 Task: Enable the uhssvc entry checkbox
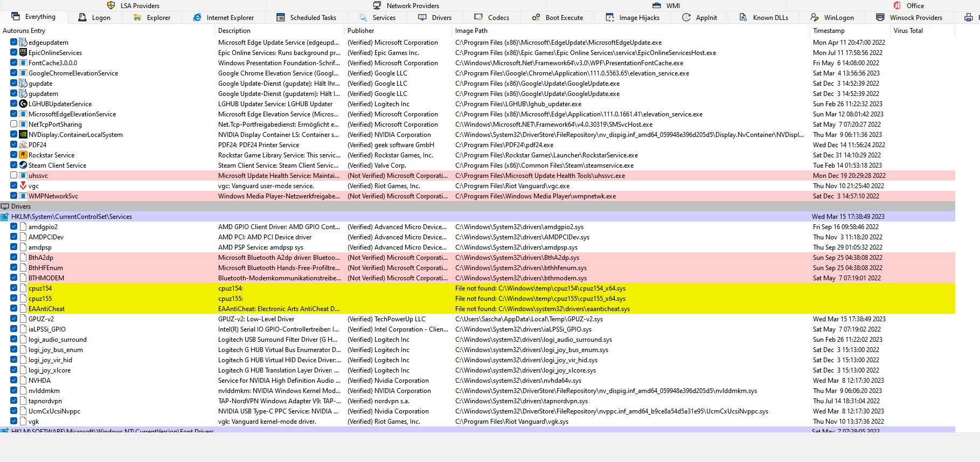(14, 175)
